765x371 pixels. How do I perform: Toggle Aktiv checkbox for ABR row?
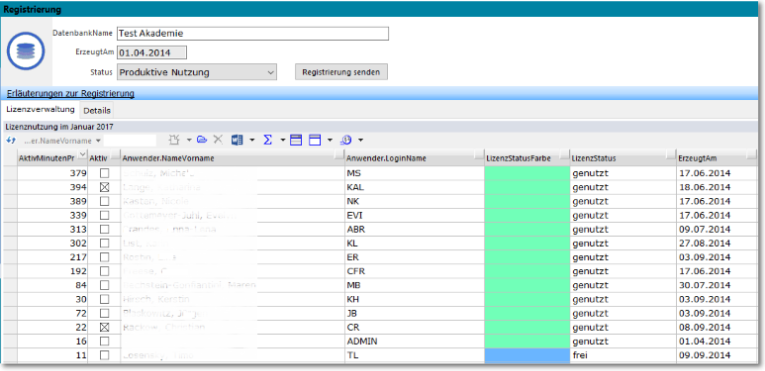[104, 229]
